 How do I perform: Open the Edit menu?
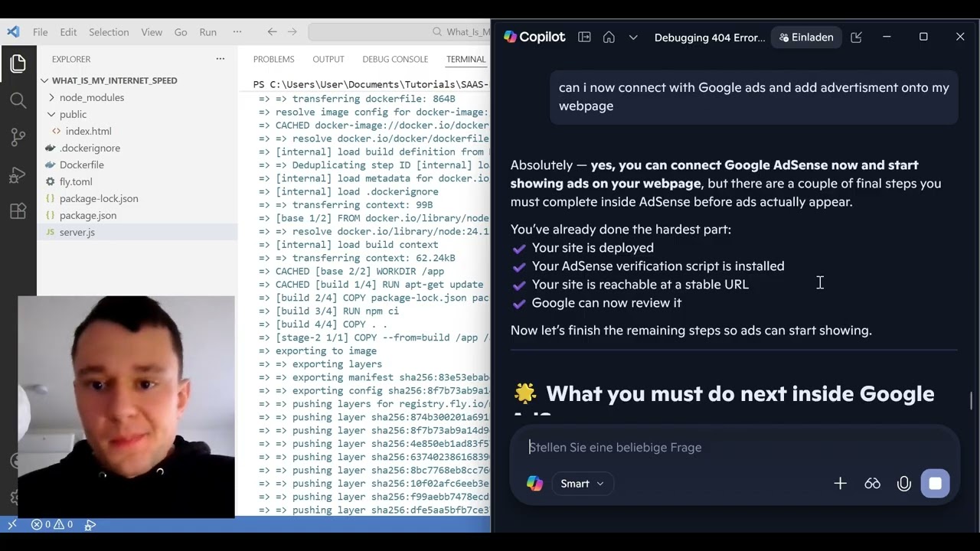click(x=68, y=32)
